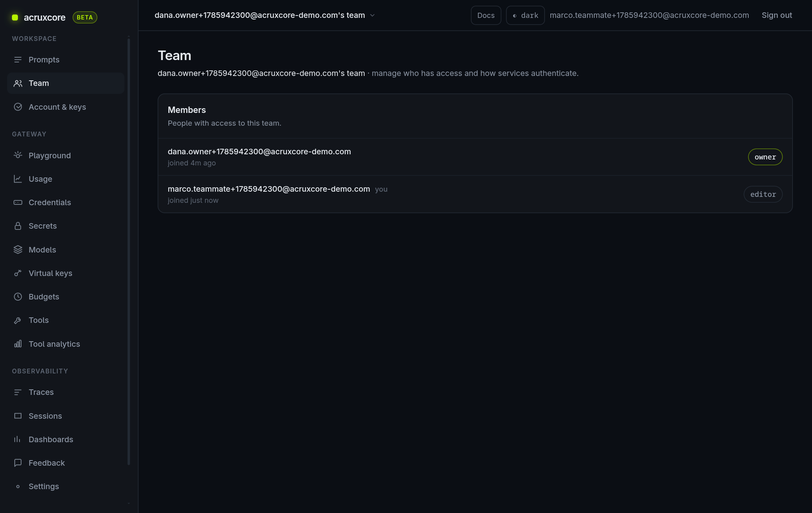Click the Usage chart icon
The width and height of the screenshot is (812, 513).
pyautogui.click(x=18, y=179)
